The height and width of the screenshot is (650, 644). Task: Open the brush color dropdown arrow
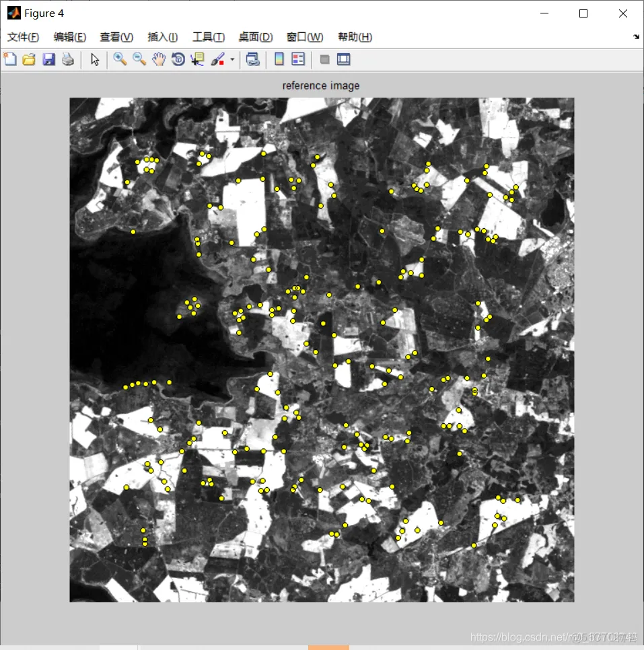(232, 59)
